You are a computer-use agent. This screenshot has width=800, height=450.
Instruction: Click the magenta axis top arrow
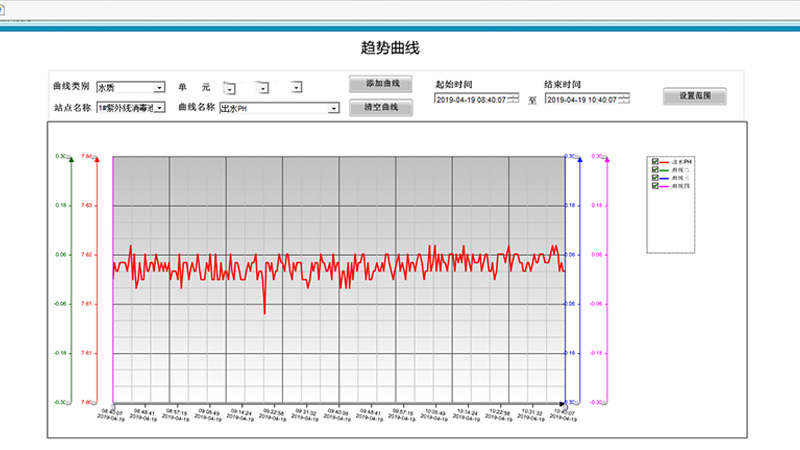pyautogui.click(x=606, y=158)
